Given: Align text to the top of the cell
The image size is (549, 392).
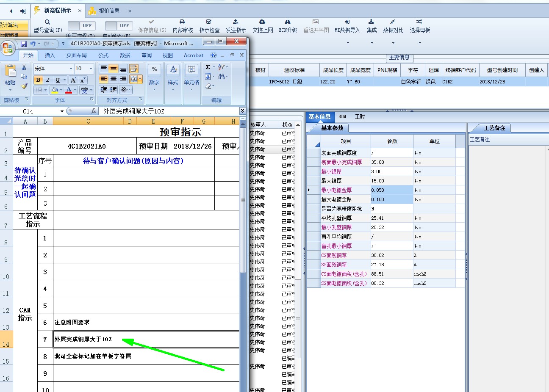Looking at the screenshot, I should (103, 69).
